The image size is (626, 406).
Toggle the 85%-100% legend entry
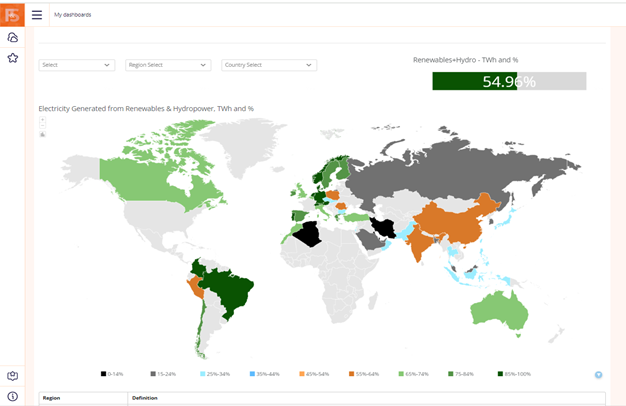[514, 374]
